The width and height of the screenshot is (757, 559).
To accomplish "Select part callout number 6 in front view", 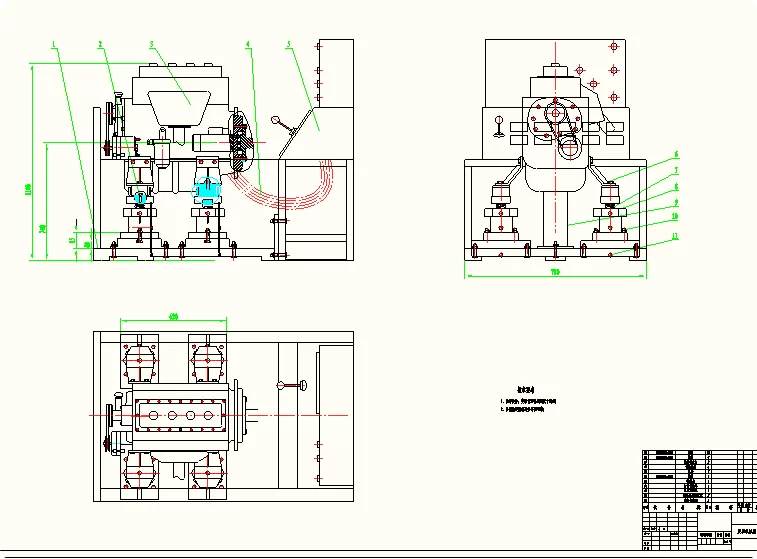I will coord(676,154).
